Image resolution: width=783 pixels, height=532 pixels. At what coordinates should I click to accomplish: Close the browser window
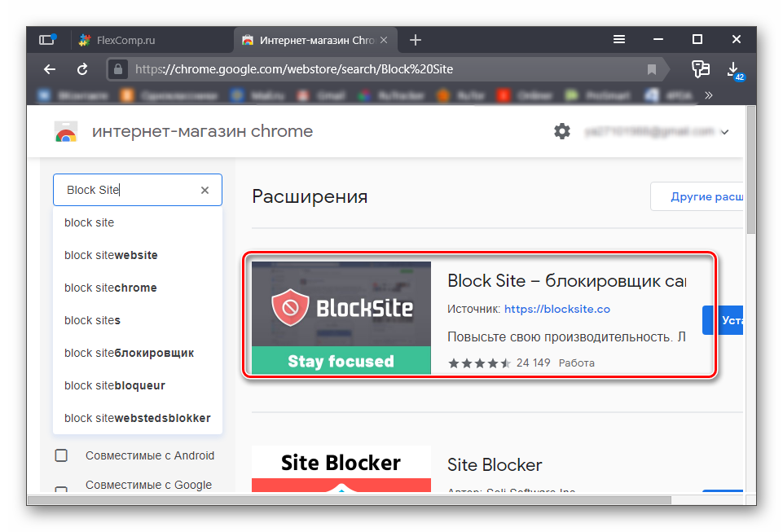[736, 39]
